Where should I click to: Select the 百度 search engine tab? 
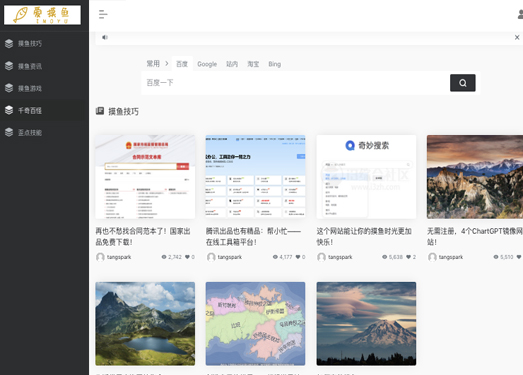[x=182, y=64]
